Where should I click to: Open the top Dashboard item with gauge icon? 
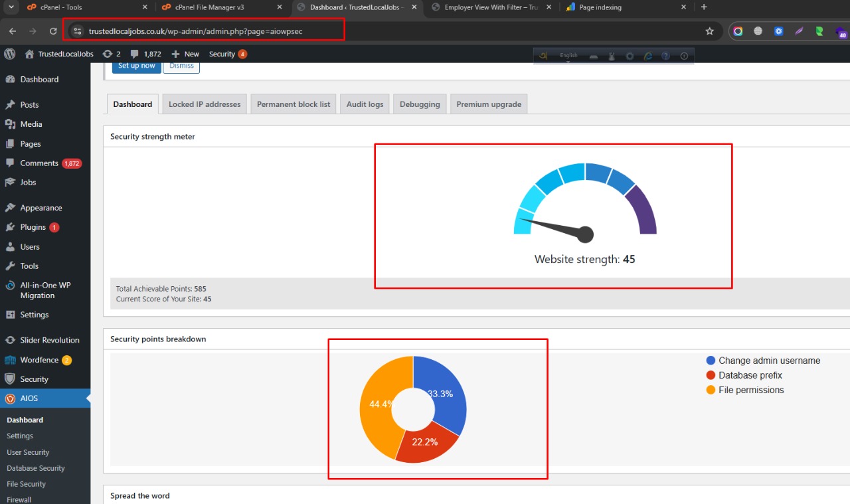[x=45, y=79]
